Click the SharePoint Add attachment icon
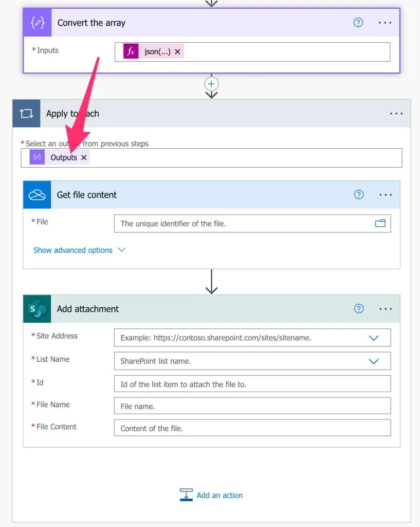 point(37,309)
